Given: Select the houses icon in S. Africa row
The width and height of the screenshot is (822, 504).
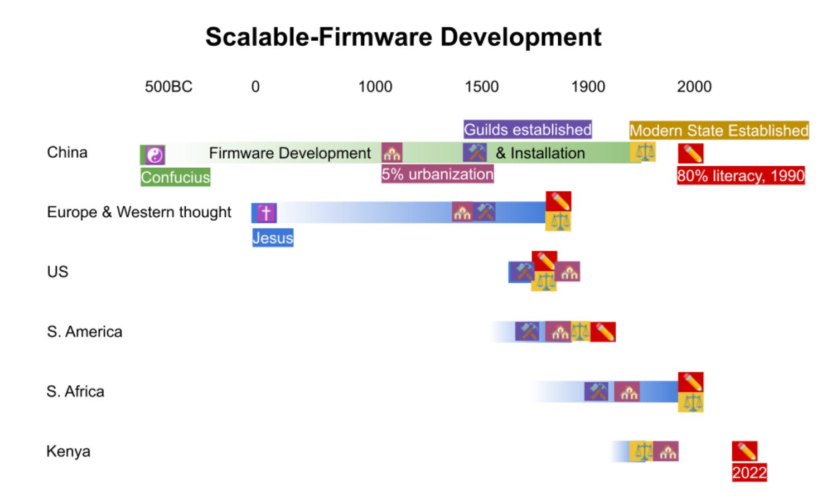Looking at the screenshot, I should click(x=627, y=391).
